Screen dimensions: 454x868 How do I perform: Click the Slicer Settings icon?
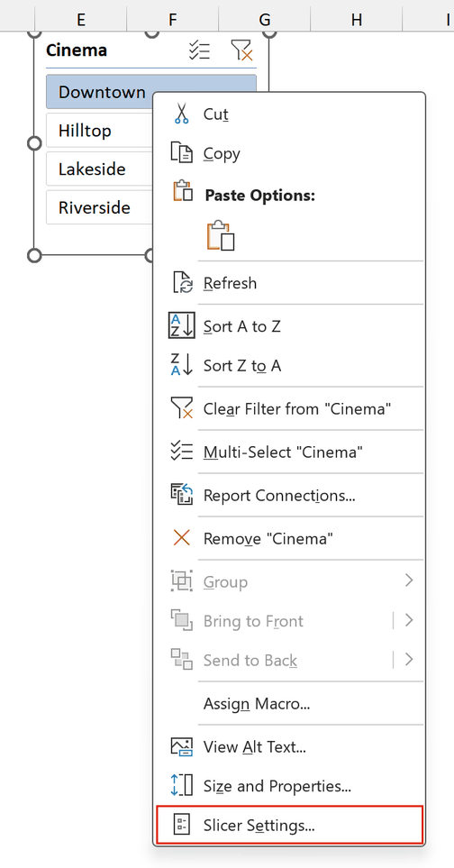click(181, 825)
